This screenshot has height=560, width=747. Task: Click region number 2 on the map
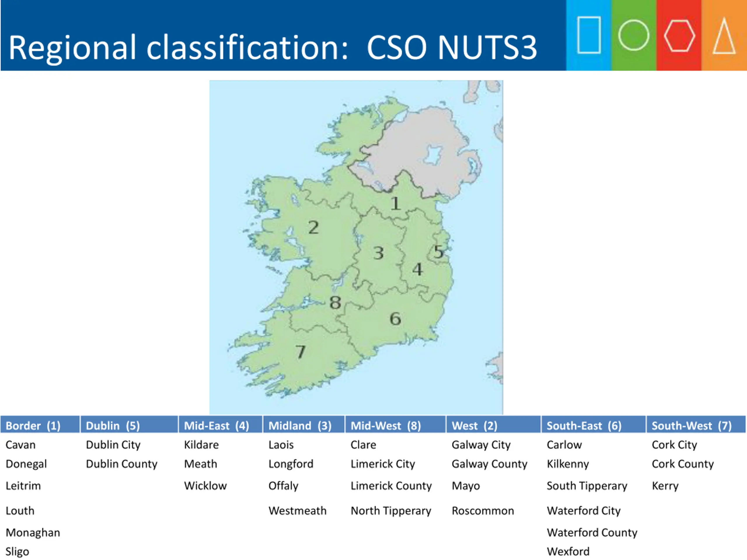tap(313, 227)
